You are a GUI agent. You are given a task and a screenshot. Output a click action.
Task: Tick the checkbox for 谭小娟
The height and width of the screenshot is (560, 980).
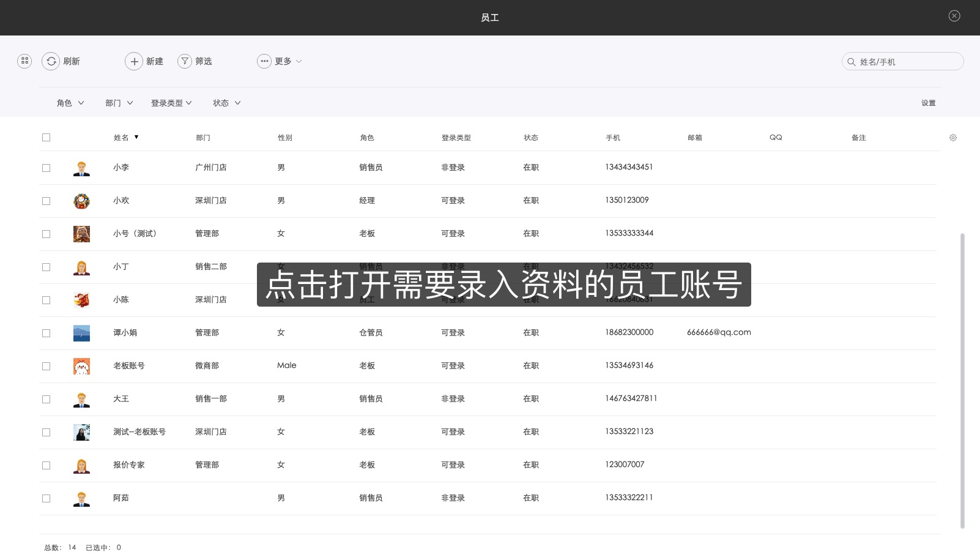[x=46, y=333]
